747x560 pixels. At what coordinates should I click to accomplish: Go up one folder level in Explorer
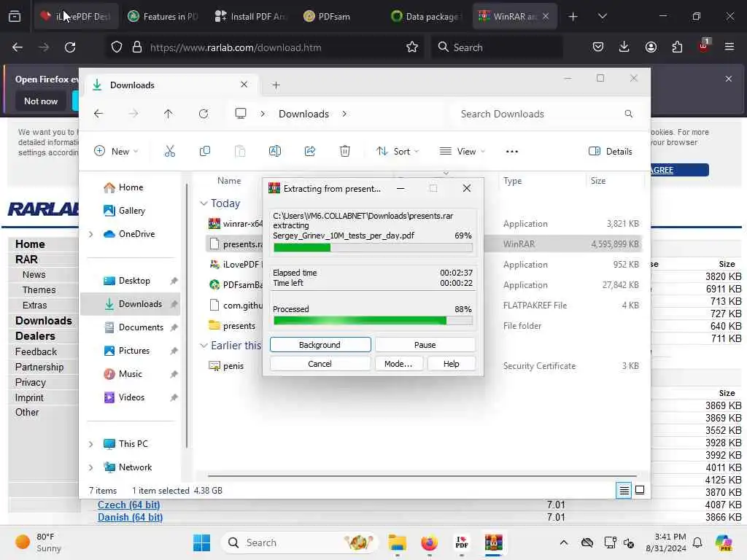[x=169, y=114]
